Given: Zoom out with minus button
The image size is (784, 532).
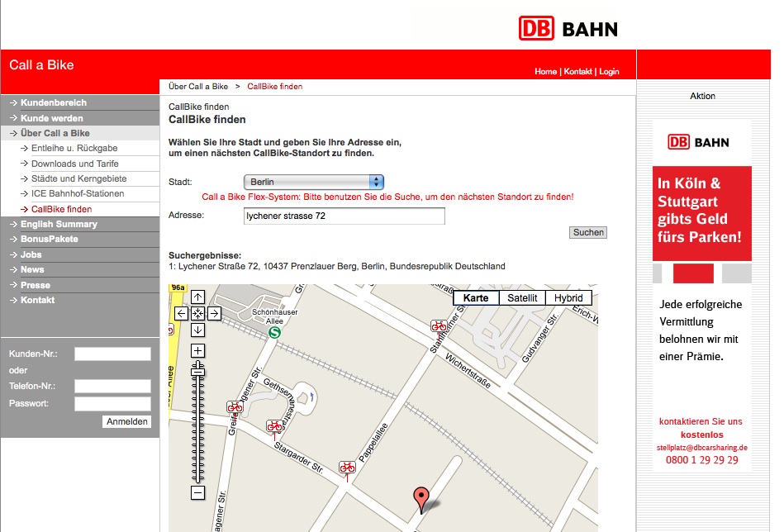Looking at the screenshot, I should [x=198, y=493].
